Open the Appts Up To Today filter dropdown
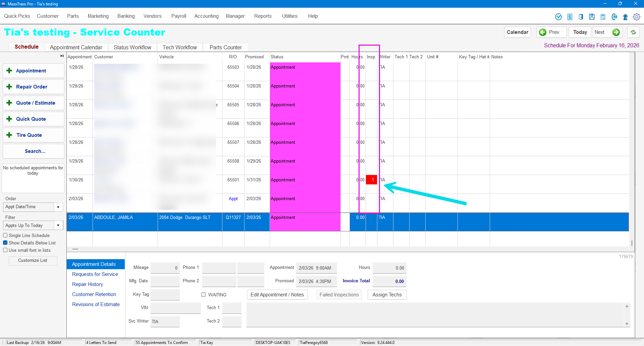The width and height of the screenshot is (644, 346). pos(58,226)
